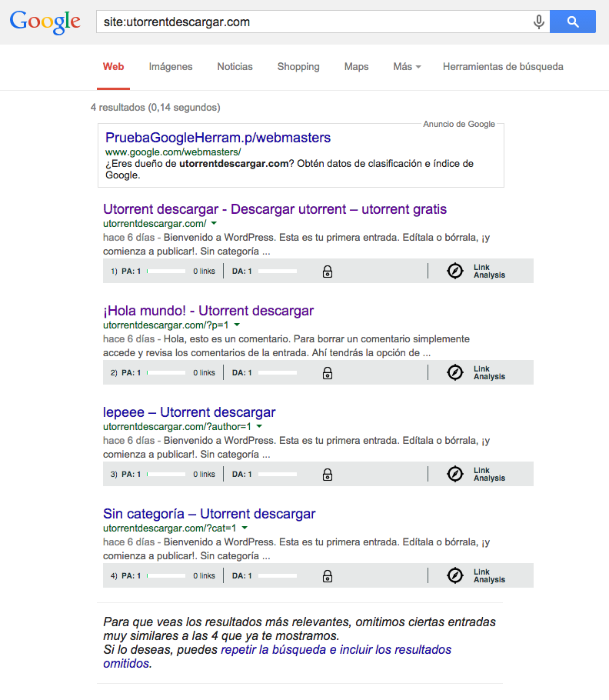The height and width of the screenshot is (700, 609).
Task: Click the lock icon in MozBar row 2
Action: click(x=328, y=373)
